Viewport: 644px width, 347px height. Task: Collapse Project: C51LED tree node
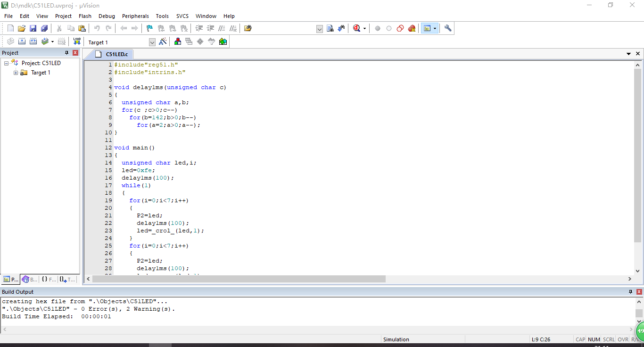pos(7,63)
